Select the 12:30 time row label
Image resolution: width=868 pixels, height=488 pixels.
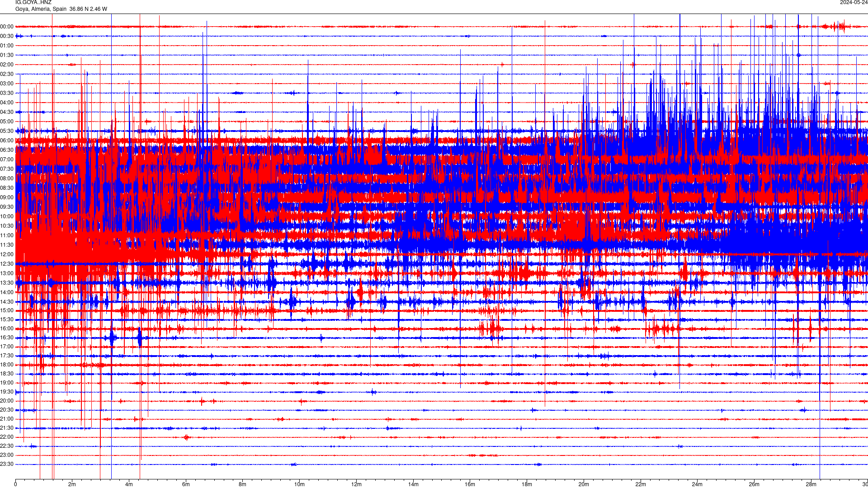tap(7, 264)
